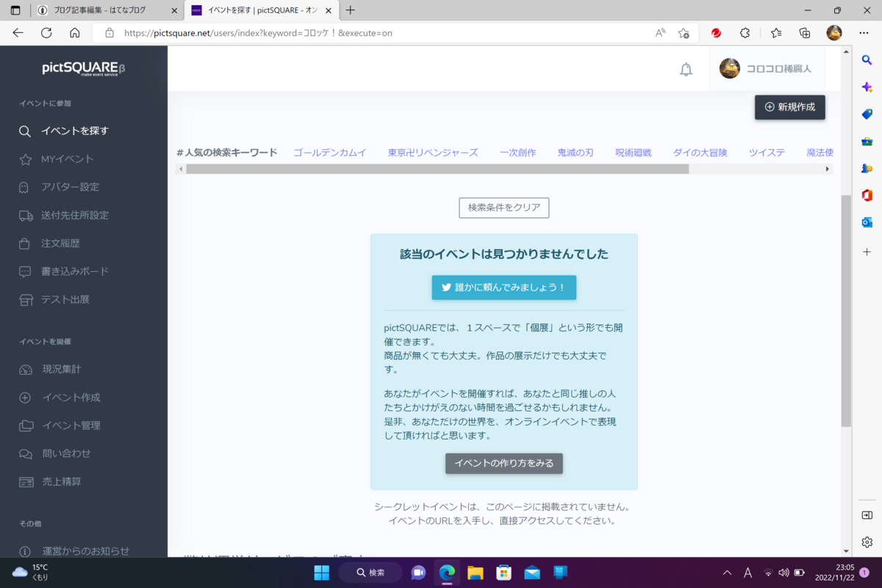Image resolution: width=882 pixels, height=588 pixels.
Task: Open the browser settings and more menu
Action: tap(864, 33)
